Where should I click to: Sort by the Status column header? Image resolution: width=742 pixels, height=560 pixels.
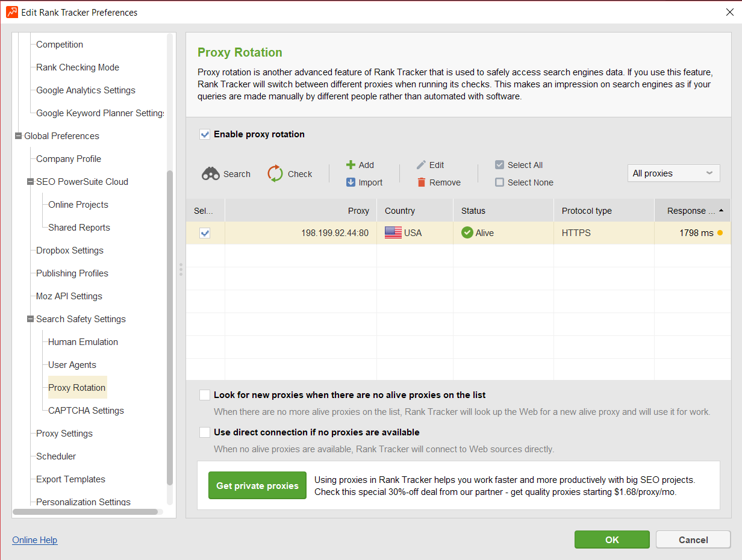503,211
